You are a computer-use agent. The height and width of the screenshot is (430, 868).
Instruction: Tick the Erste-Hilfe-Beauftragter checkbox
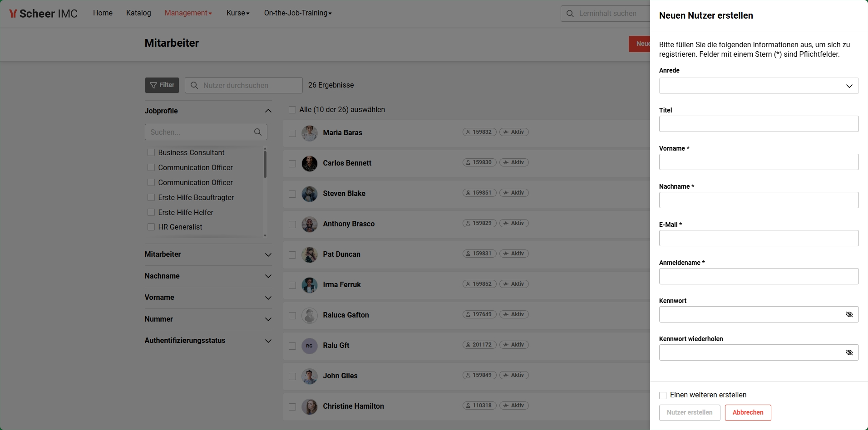[x=151, y=197]
